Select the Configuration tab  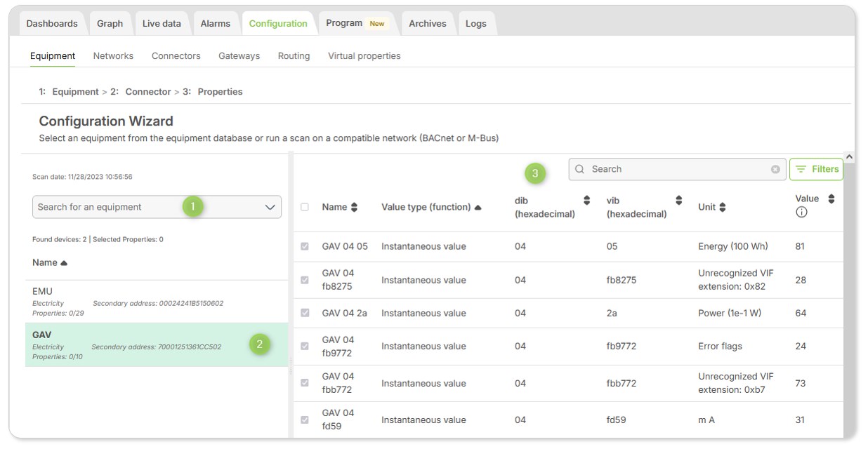(x=278, y=23)
